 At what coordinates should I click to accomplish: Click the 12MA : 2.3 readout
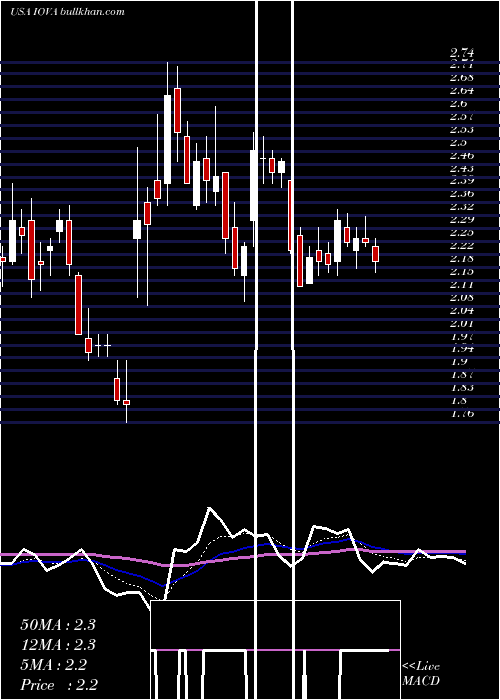58,645
